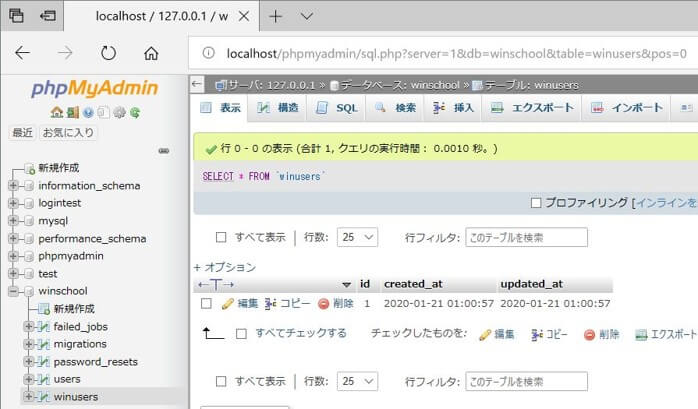The width and height of the screenshot is (698, 409).
Task: Expand the migrations table node
Action: (x=28, y=344)
